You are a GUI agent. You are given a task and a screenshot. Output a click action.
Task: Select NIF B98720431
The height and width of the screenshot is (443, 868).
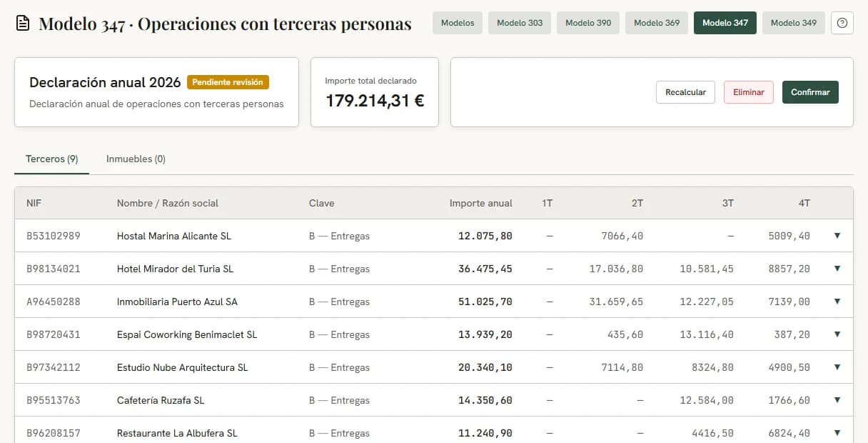point(54,334)
